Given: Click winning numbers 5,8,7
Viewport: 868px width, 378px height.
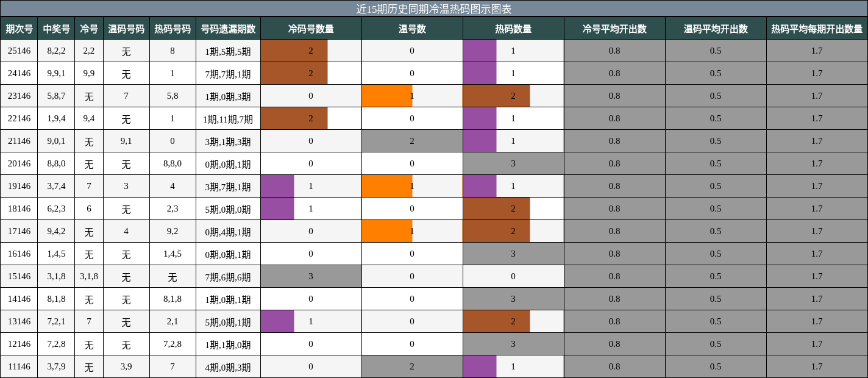Looking at the screenshot, I should pyautogui.click(x=56, y=96).
